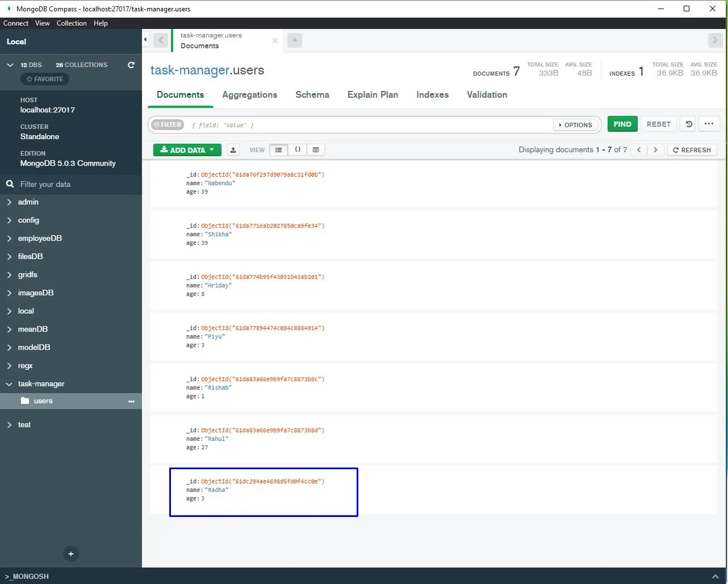Click the Filter your data search box
728x584 pixels.
[71, 184]
